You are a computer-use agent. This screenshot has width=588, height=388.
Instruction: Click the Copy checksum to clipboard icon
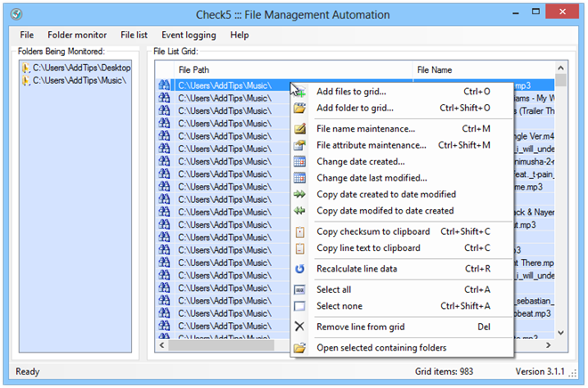click(299, 232)
